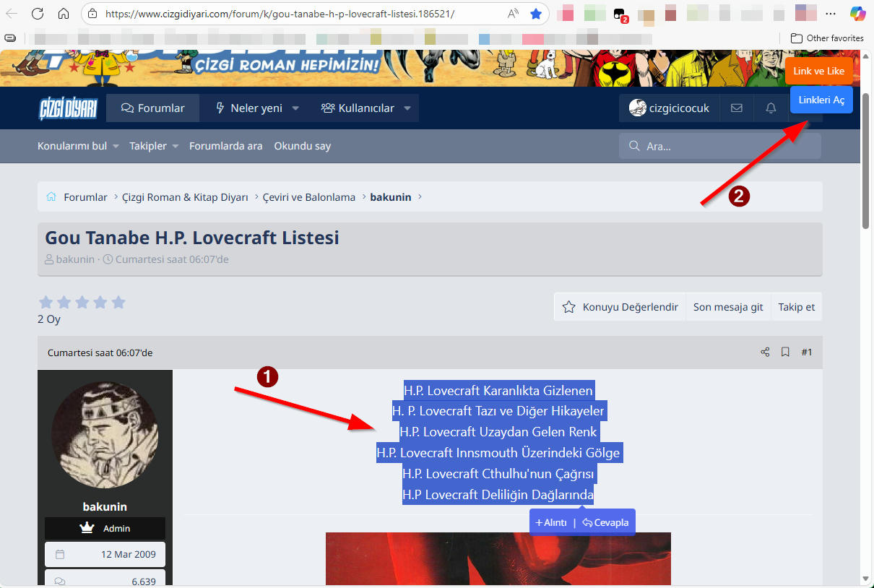Click the browser refresh icon
Image resolution: width=874 pixels, height=588 pixels.
point(38,14)
